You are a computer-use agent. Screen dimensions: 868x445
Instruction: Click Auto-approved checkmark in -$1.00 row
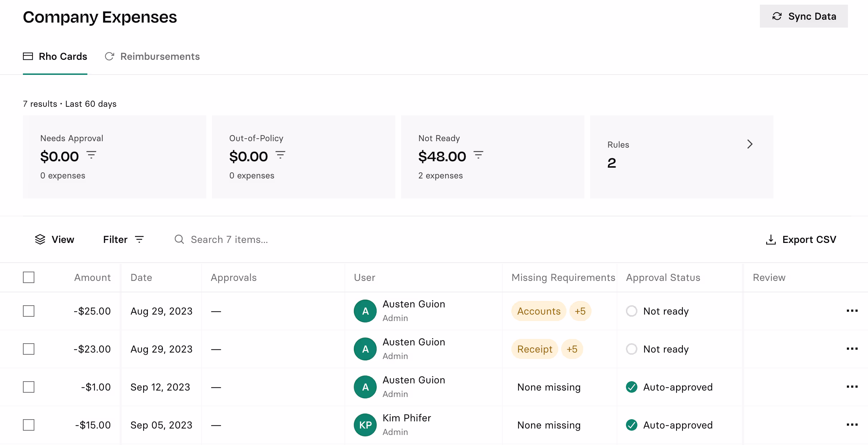point(632,387)
